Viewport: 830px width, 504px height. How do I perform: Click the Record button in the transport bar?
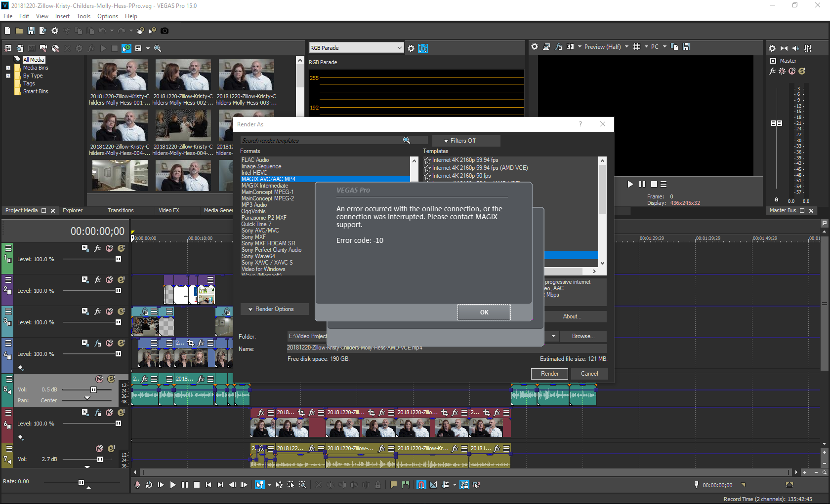tap(137, 485)
